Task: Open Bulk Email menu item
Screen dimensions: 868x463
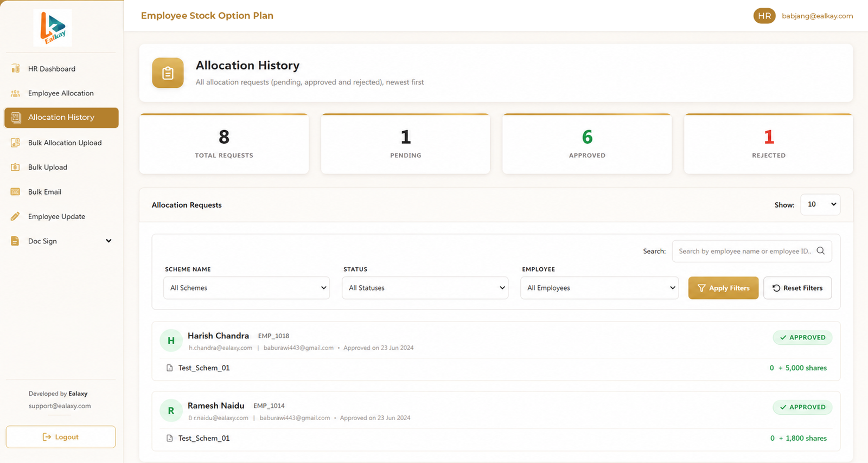Action: point(61,192)
